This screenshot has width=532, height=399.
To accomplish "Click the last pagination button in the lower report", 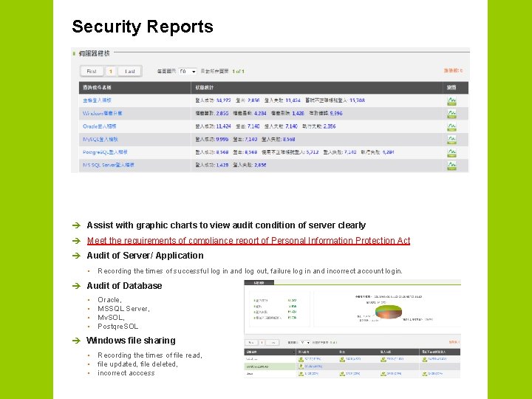I will click(x=273, y=342).
